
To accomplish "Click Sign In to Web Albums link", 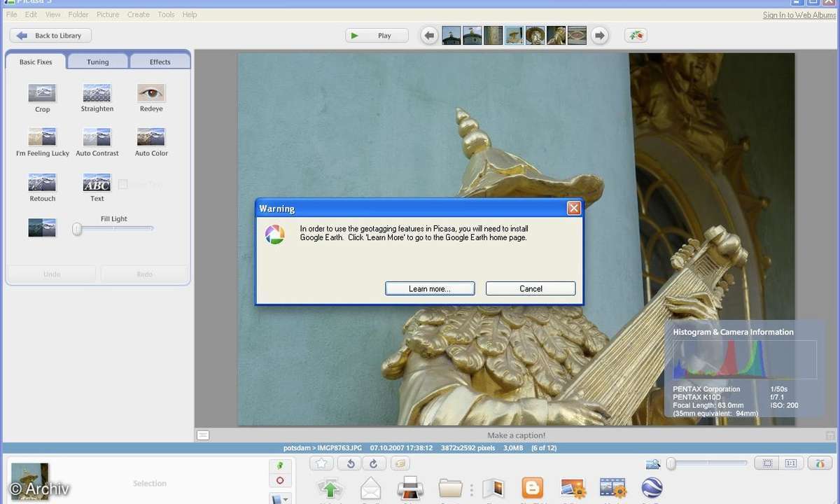I will click(x=799, y=15).
